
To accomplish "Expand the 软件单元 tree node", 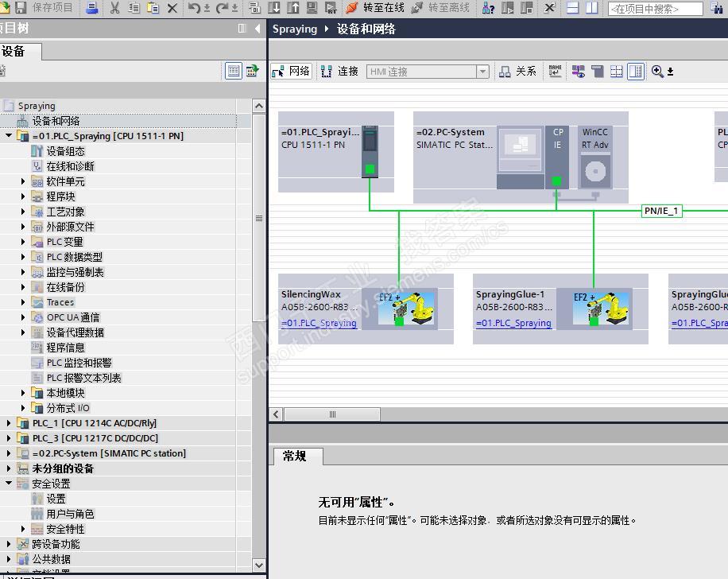I will click(x=23, y=181).
